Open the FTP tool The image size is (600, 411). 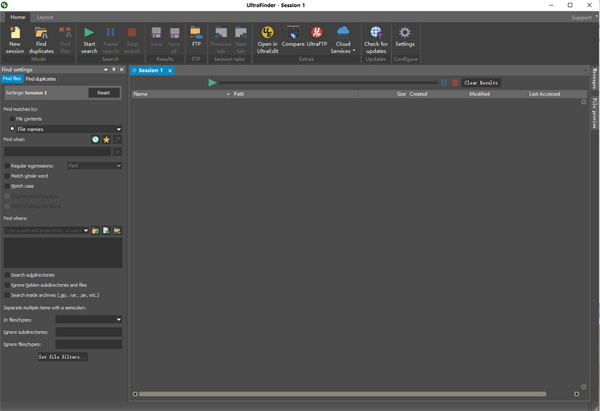pyautogui.click(x=196, y=34)
